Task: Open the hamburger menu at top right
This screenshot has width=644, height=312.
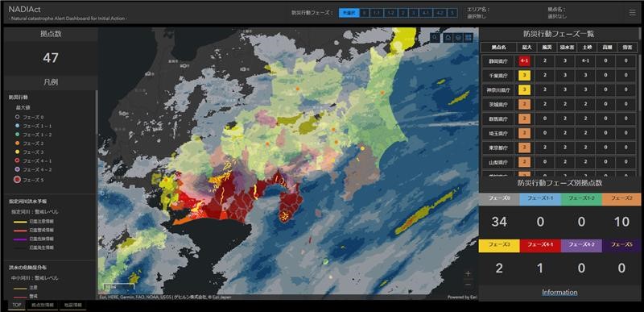Action: 632,13
